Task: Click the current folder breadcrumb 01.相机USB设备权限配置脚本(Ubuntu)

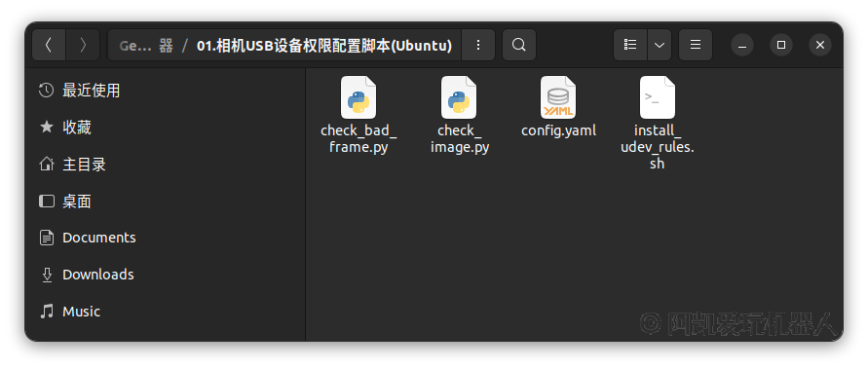Action: click(324, 46)
